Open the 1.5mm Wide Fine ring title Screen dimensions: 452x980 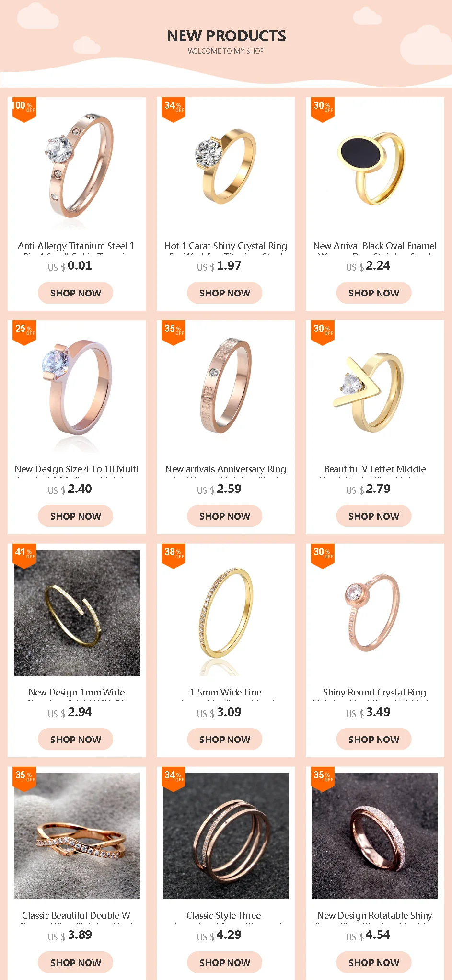pyautogui.click(x=226, y=693)
